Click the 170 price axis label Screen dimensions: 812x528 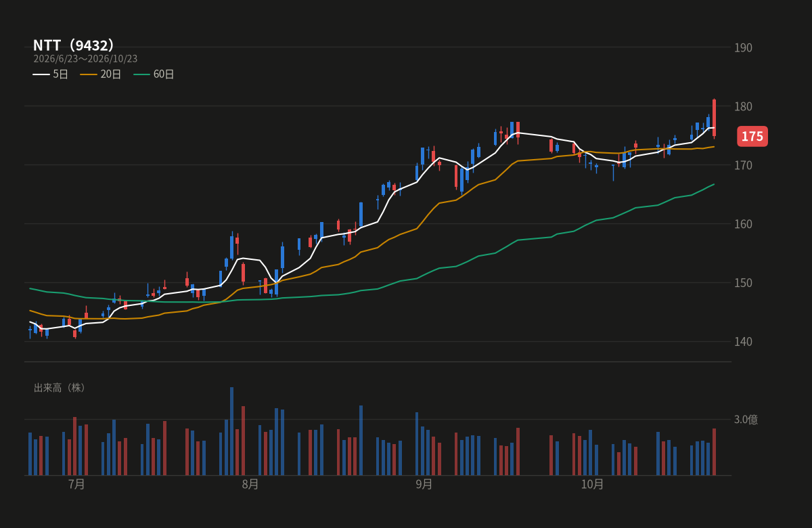coord(743,165)
